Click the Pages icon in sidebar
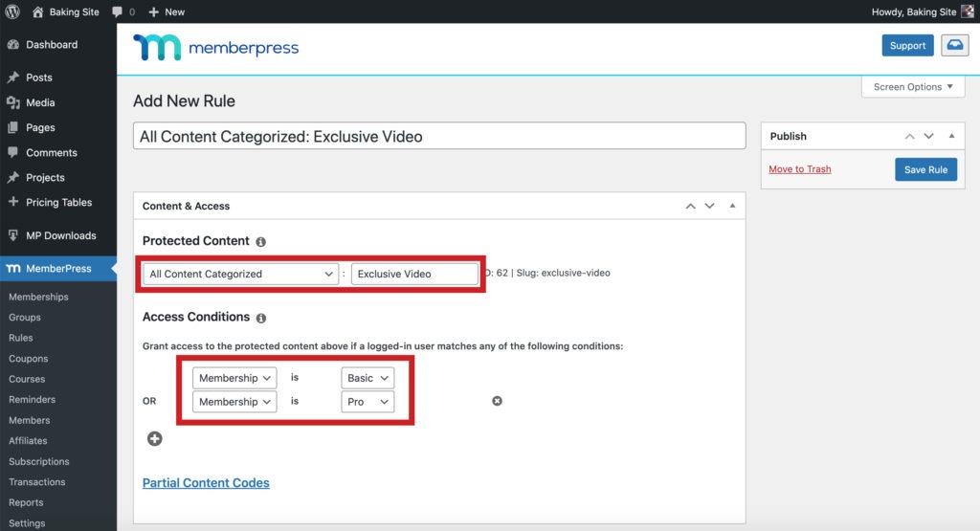Screen dimensions: 980x531 tap(12, 127)
